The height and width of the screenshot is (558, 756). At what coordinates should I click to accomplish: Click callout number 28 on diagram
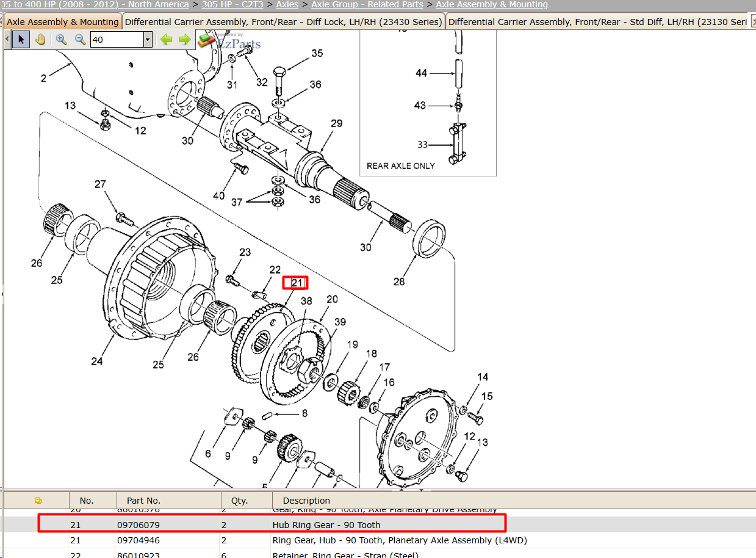coord(398,282)
